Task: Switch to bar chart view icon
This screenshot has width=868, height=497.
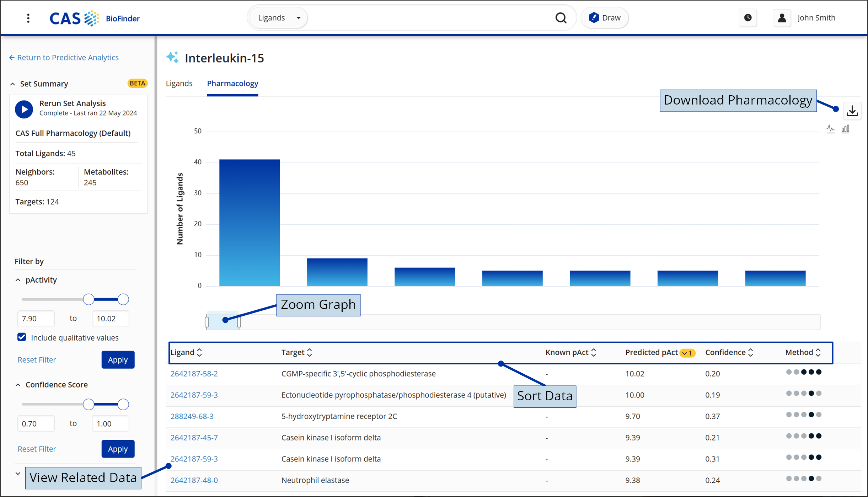Action: click(x=845, y=129)
